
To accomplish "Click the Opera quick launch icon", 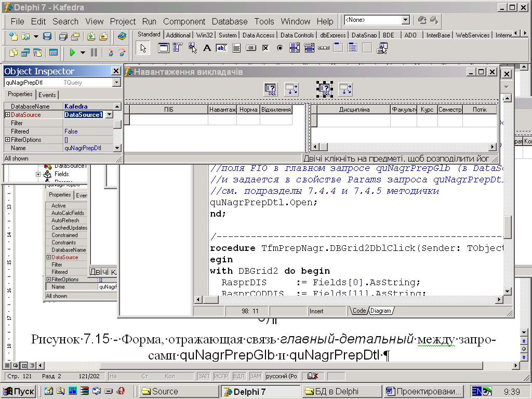I will click(x=121, y=391).
